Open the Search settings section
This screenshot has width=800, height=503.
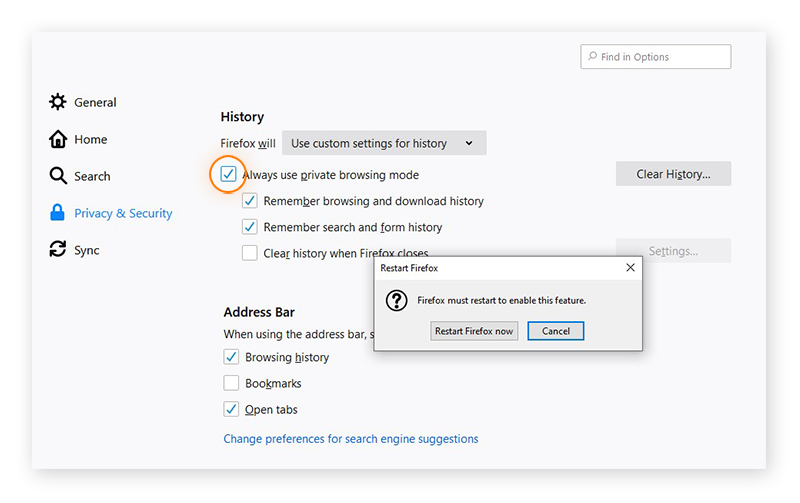click(92, 176)
